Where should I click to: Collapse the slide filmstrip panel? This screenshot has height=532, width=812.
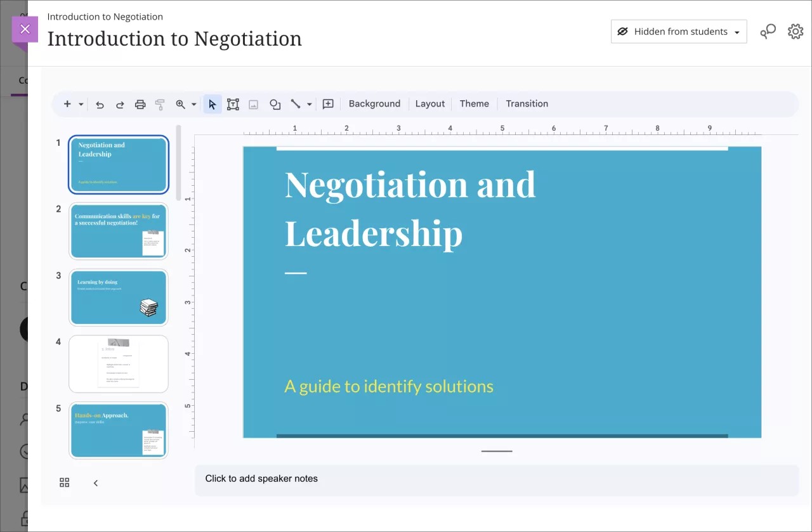(96, 482)
